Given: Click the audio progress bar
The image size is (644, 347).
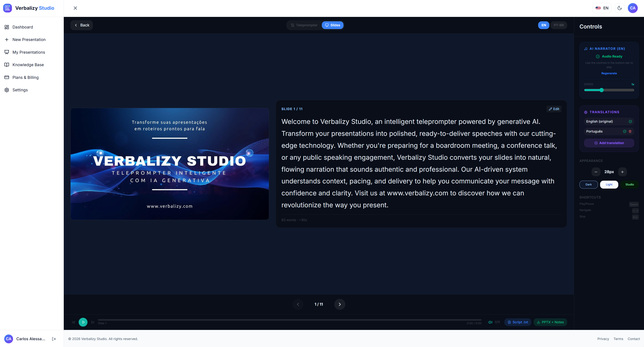Looking at the screenshot, I should point(289,320).
